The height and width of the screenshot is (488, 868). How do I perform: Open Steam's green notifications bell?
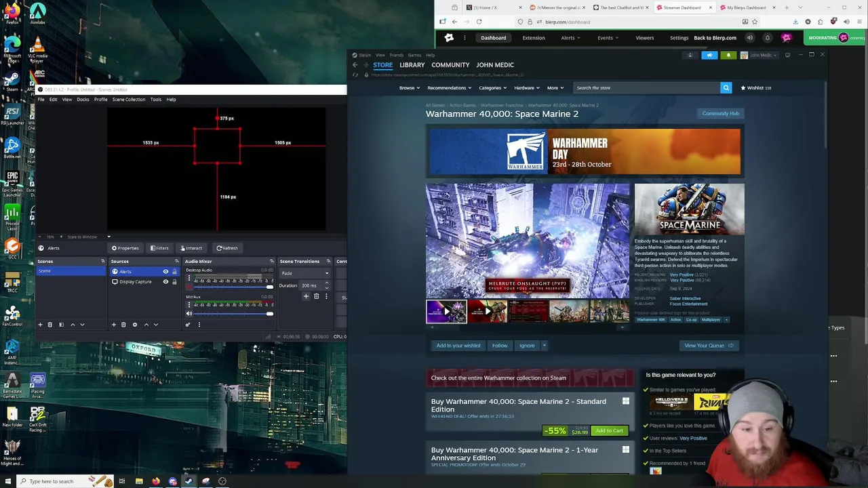(x=728, y=56)
